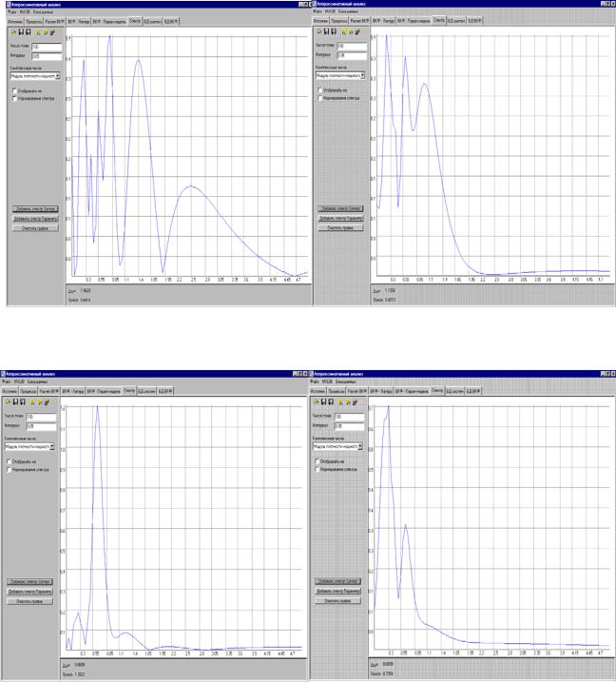Click 'Добавить спектр Параметр' button in the bottom-right window
This screenshot has width=616, height=682.
pyautogui.click(x=337, y=591)
